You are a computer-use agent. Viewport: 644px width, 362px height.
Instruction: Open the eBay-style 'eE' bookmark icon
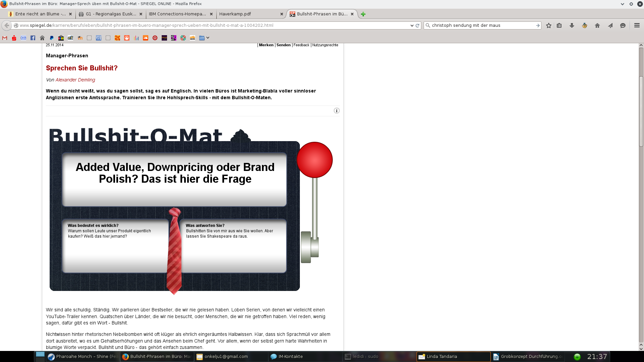(x=70, y=38)
